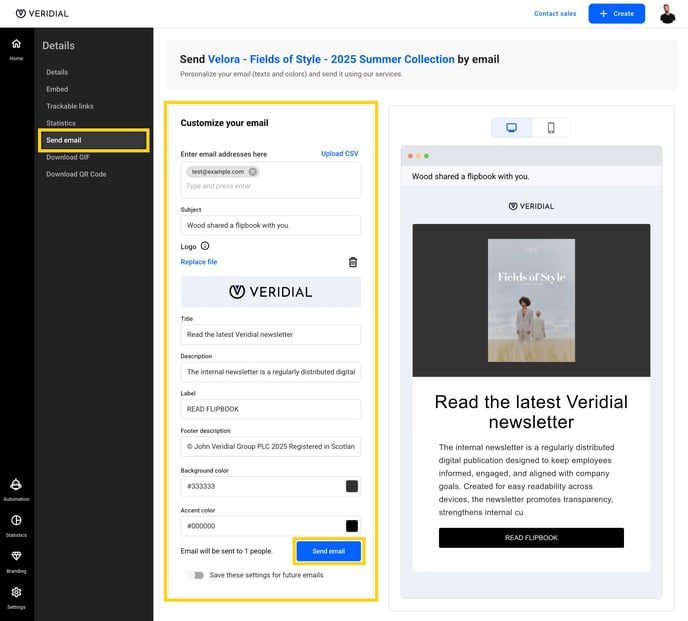Open the Automation section in sidebar
688x621 pixels.
[16, 489]
